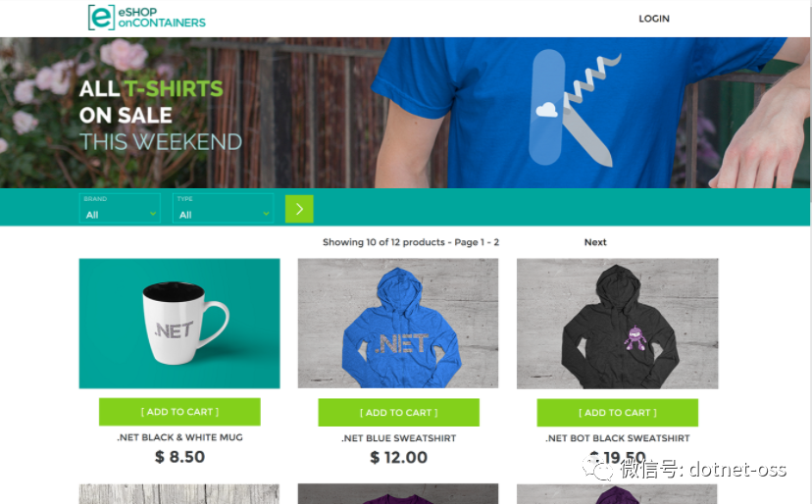Add .NET Black & White Mug to cart
The width and height of the screenshot is (812, 504).
[179, 412]
